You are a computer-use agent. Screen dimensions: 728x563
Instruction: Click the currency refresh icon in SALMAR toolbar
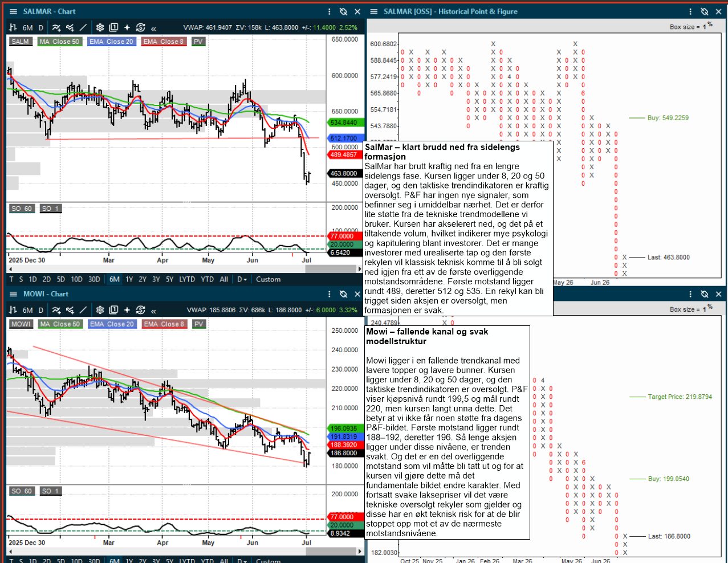tap(140, 27)
